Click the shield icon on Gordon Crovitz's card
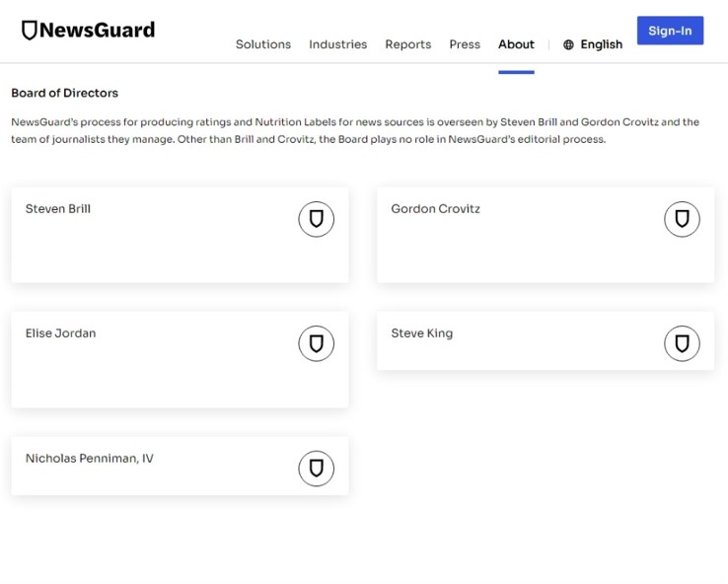 (x=682, y=219)
